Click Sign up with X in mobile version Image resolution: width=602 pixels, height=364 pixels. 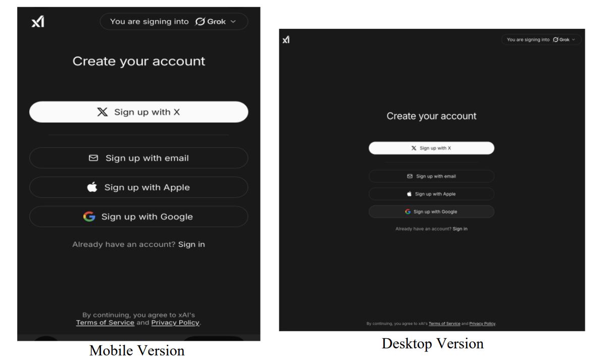click(x=138, y=112)
